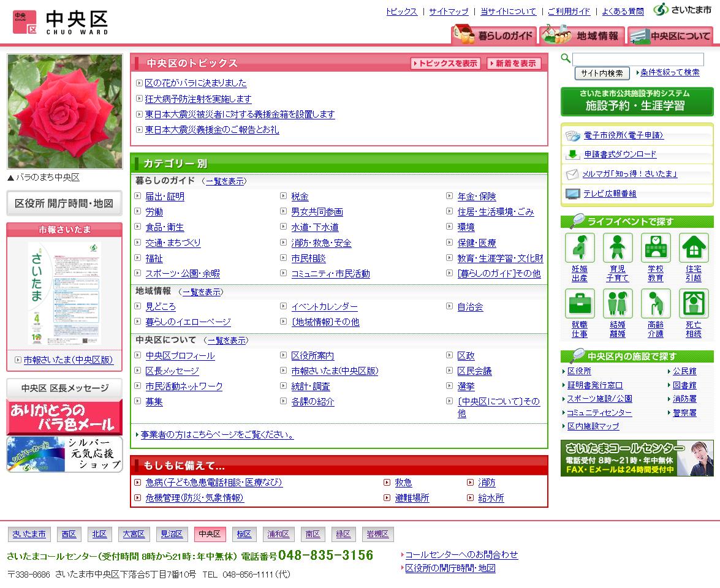Open the 暮らしのガイド tab
The image size is (720, 588).
tap(494, 36)
